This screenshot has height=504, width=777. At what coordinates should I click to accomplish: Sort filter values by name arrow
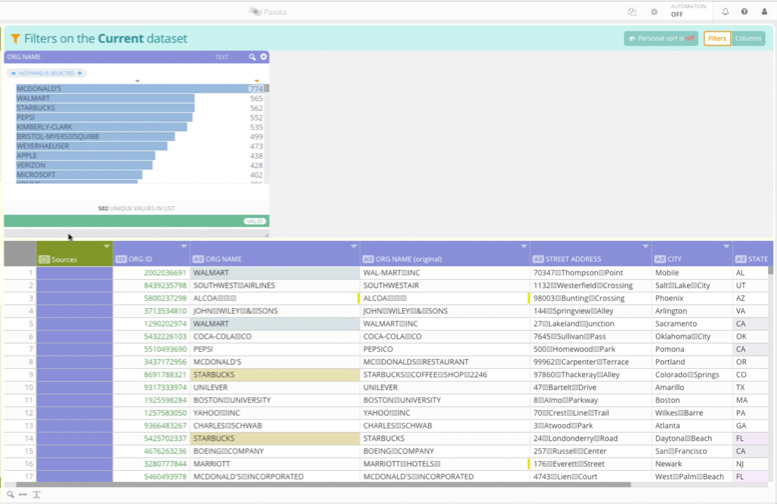click(x=137, y=81)
